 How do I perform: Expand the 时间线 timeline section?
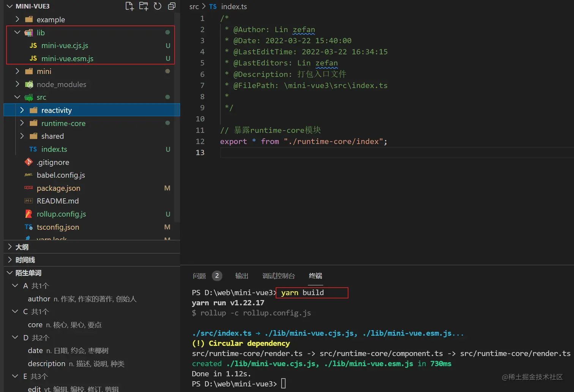tap(10, 260)
